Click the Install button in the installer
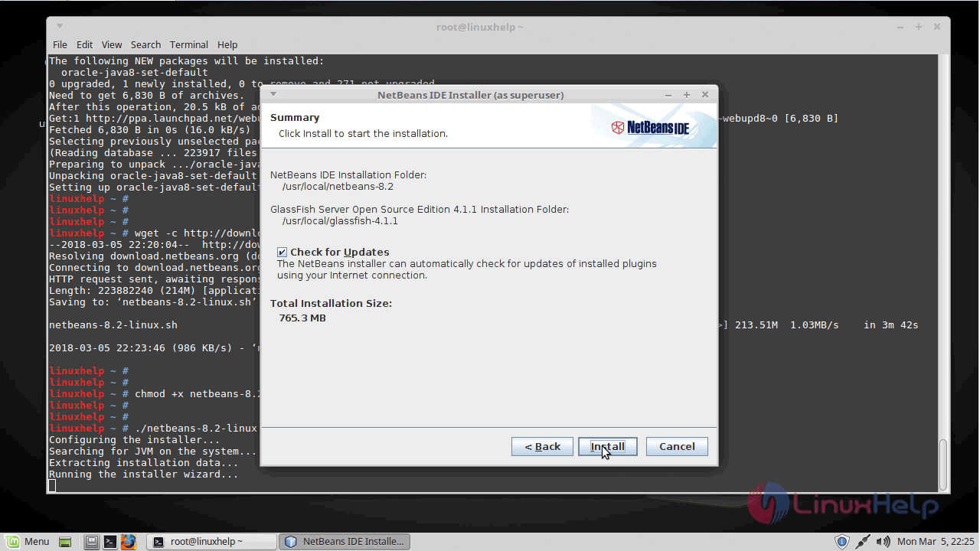Viewport: 980px width, 551px height. coord(608,446)
